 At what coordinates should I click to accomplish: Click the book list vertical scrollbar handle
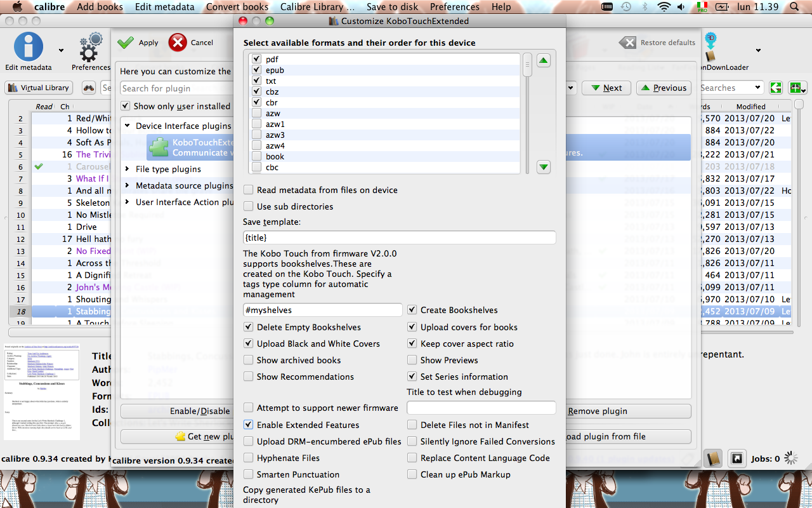click(x=799, y=104)
